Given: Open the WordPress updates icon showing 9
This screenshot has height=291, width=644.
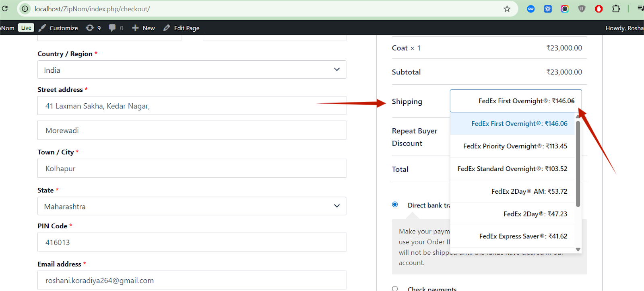Looking at the screenshot, I should click(x=93, y=28).
